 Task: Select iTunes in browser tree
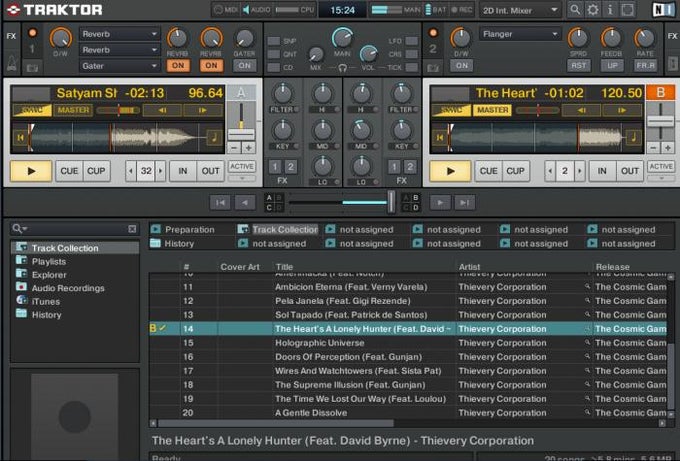(x=46, y=301)
